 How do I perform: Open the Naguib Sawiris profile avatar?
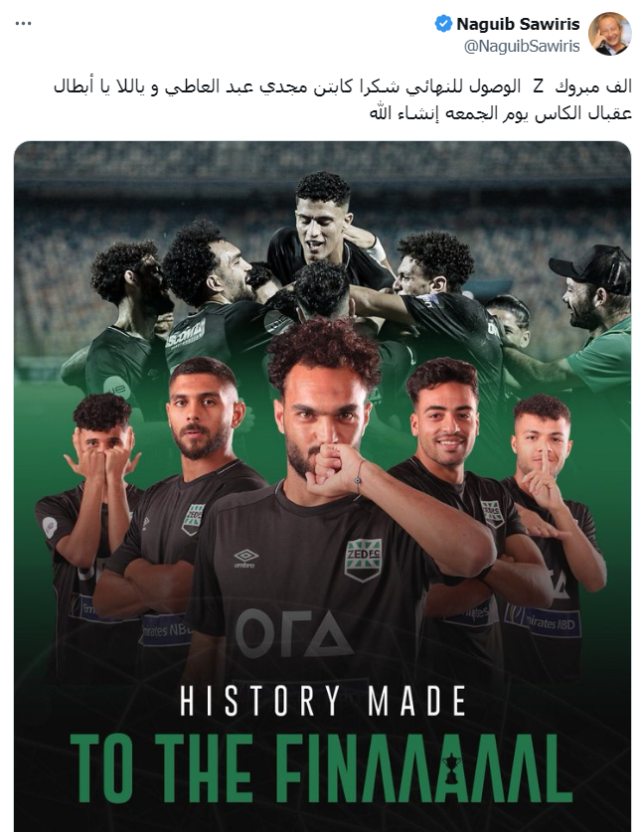click(x=610, y=34)
